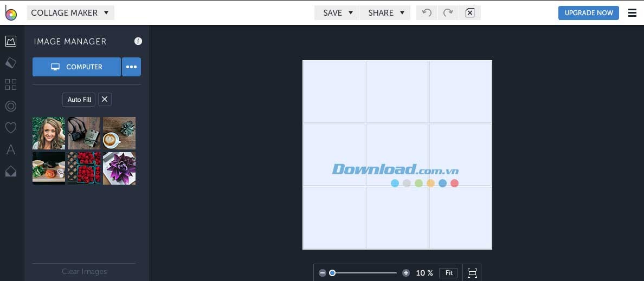Select the raspberries thumbnail image

[84, 168]
